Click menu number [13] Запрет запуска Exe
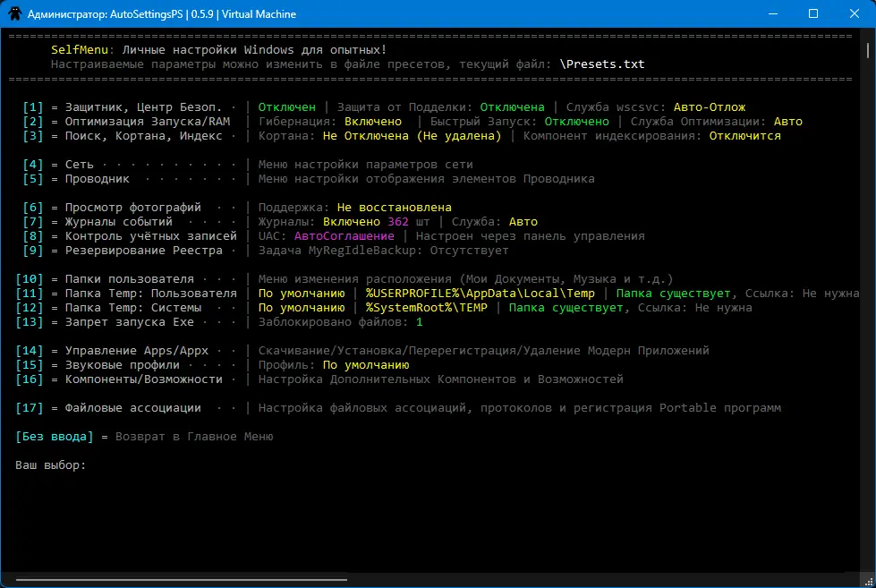The width and height of the screenshot is (876, 588). [29, 322]
